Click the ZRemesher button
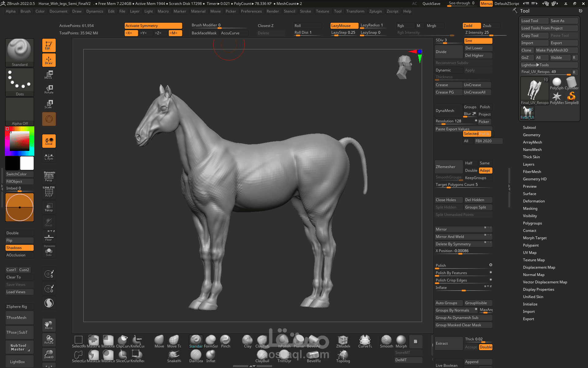This screenshot has width=588, height=368. pos(448,167)
